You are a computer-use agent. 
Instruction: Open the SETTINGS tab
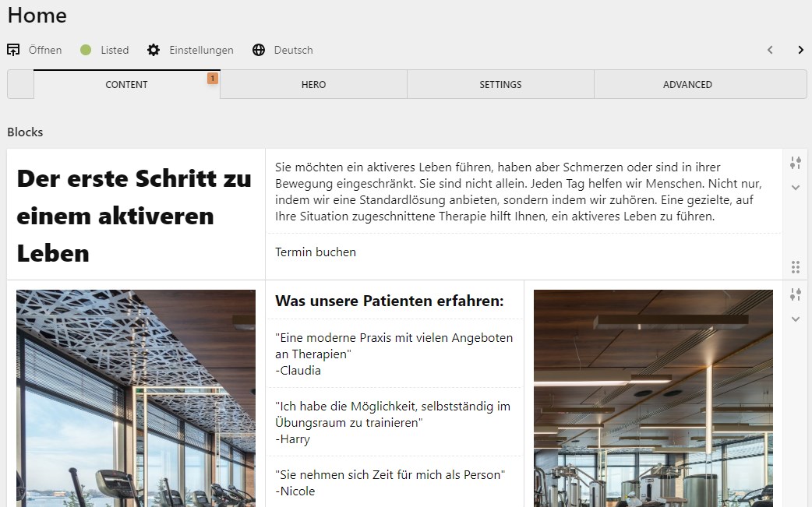(500, 84)
